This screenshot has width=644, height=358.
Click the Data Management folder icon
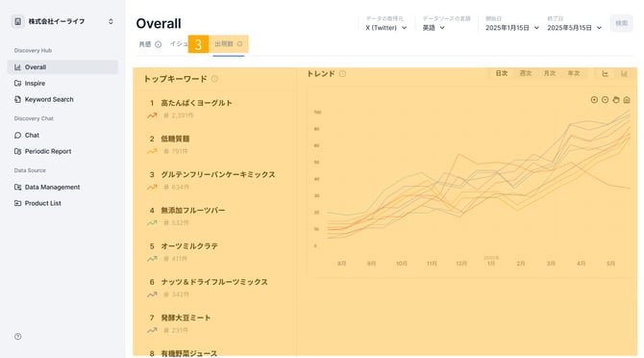[17, 187]
